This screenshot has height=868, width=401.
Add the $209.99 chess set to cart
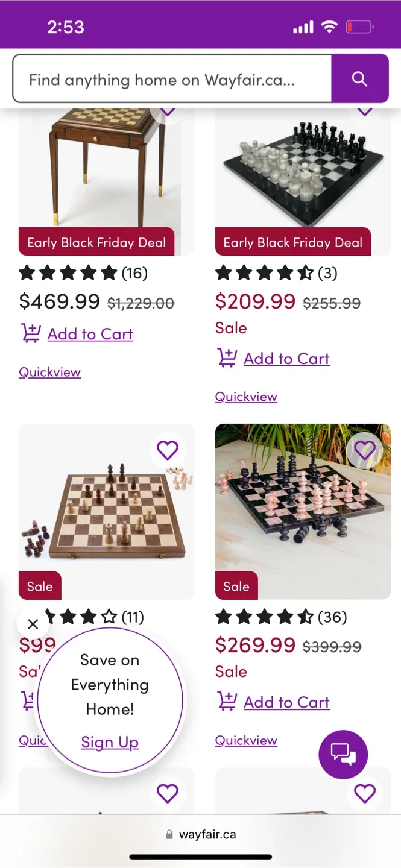[286, 357]
